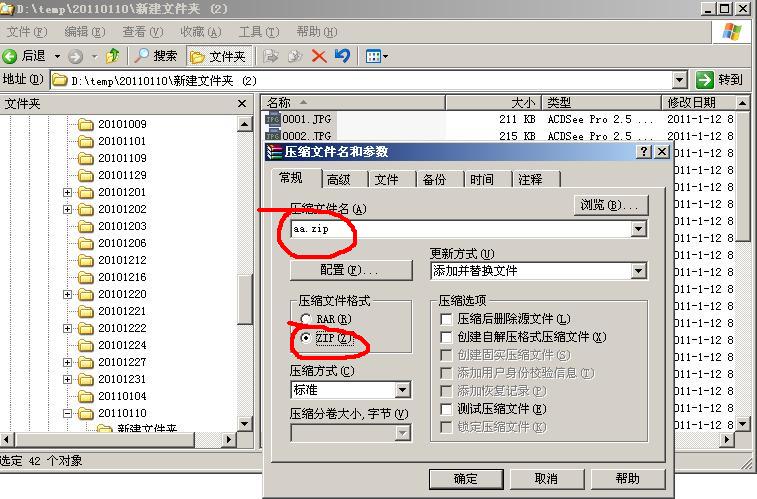Open the 帮助(H) menu in Explorer
757x499 pixels.
pos(317,32)
